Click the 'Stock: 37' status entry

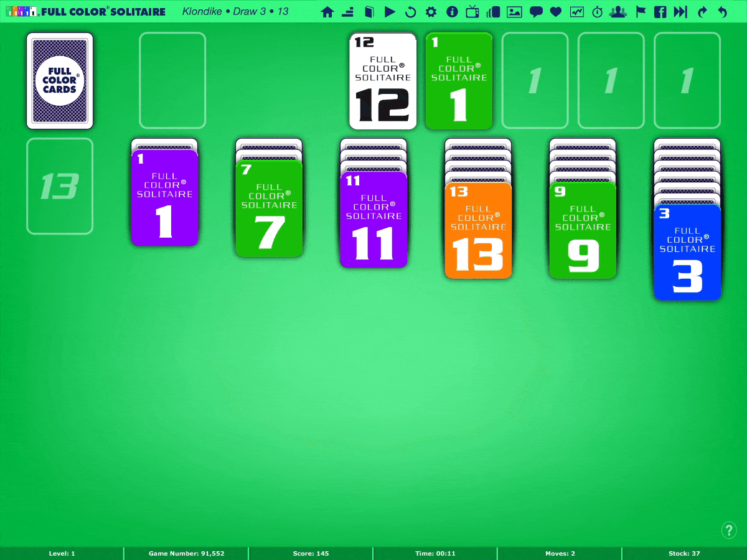(685, 553)
